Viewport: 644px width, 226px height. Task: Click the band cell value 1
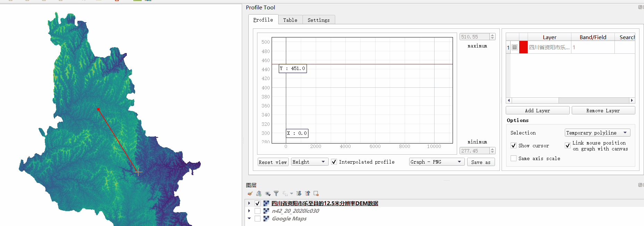(593, 47)
